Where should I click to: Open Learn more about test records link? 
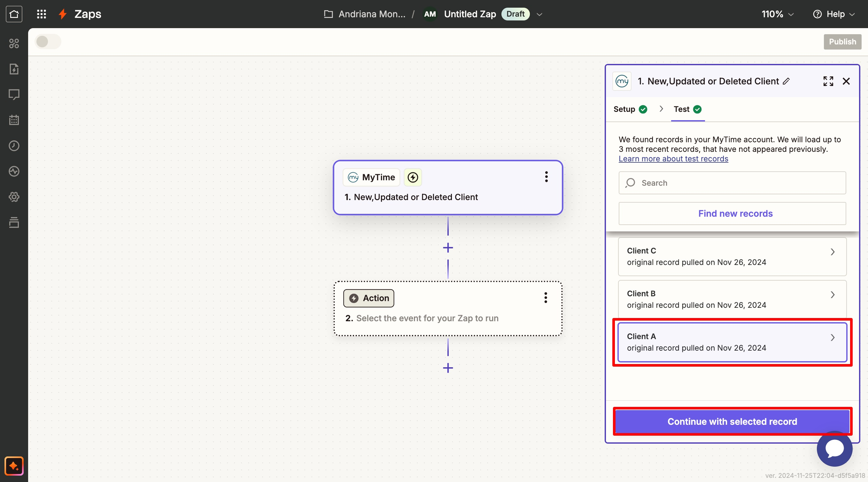point(673,159)
